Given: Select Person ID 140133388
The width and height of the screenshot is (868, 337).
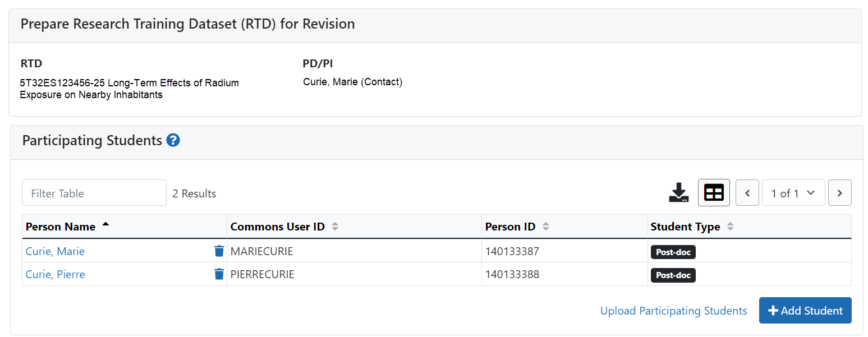Looking at the screenshot, I should coord(512,274).
